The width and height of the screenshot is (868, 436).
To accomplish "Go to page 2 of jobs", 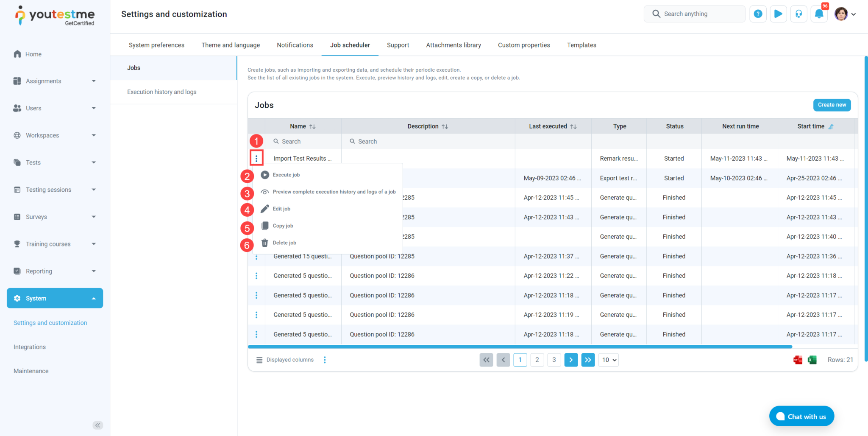I will (x=537, y=360).
